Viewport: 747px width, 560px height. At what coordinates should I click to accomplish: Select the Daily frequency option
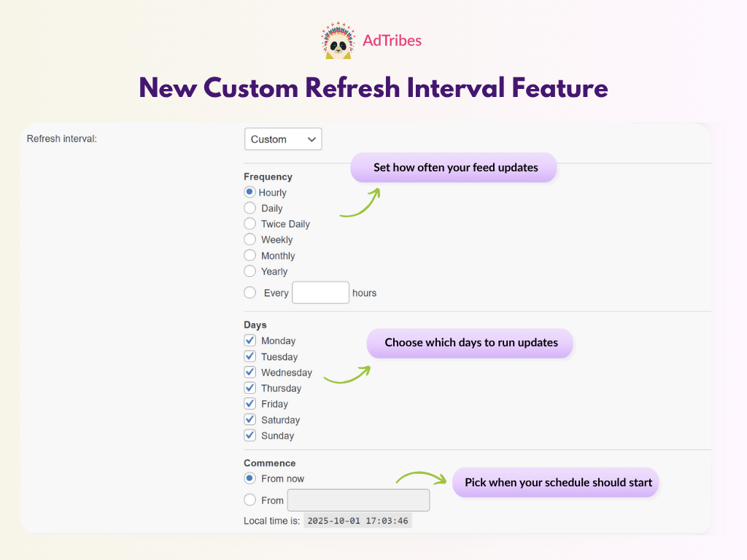[x=250, y=208]
